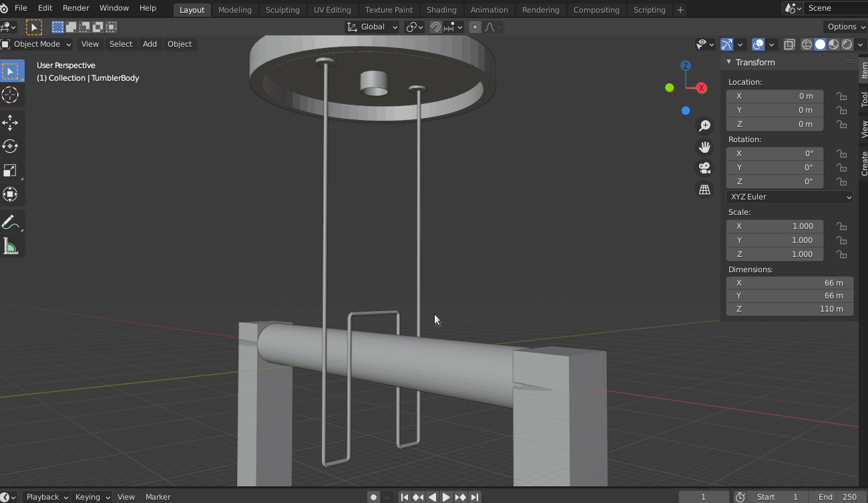Select the Select Box tool

click(10, 71)
